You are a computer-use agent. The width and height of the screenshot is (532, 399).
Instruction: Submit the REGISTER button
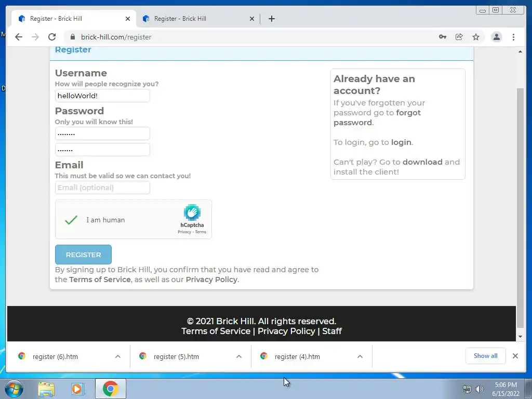pos(83,255)
